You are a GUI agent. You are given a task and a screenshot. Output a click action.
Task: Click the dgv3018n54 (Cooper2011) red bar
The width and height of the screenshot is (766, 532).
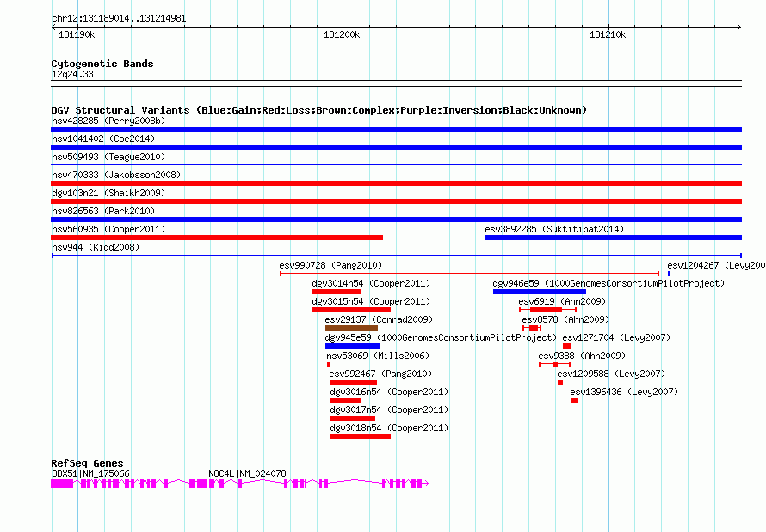(x=361, y=436)
